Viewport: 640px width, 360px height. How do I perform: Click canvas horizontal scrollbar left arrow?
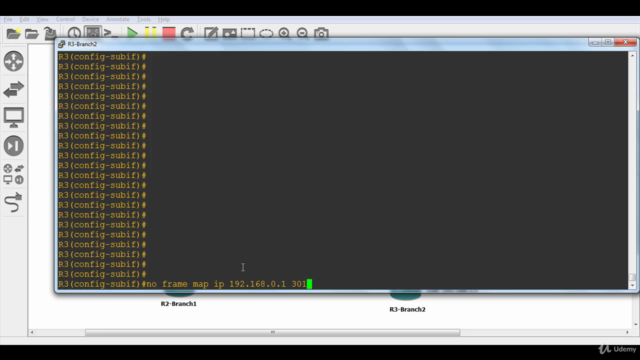32,332
